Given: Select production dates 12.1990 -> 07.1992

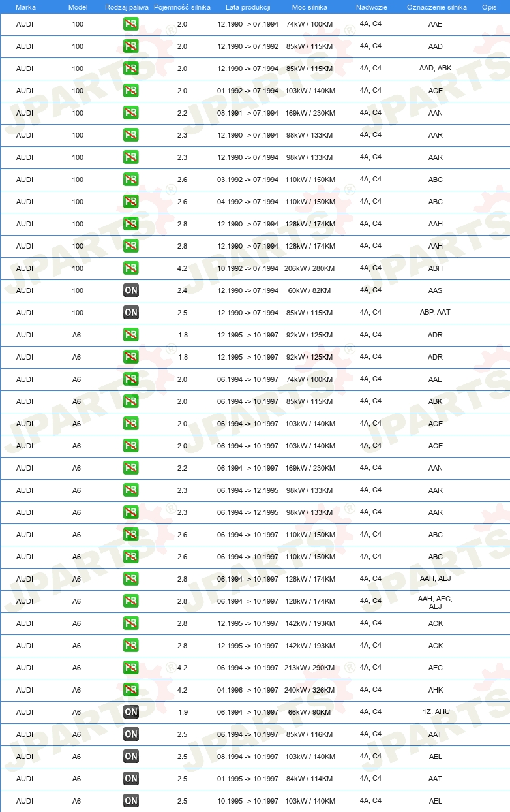Looking at the screenshot, I should 248,46.
